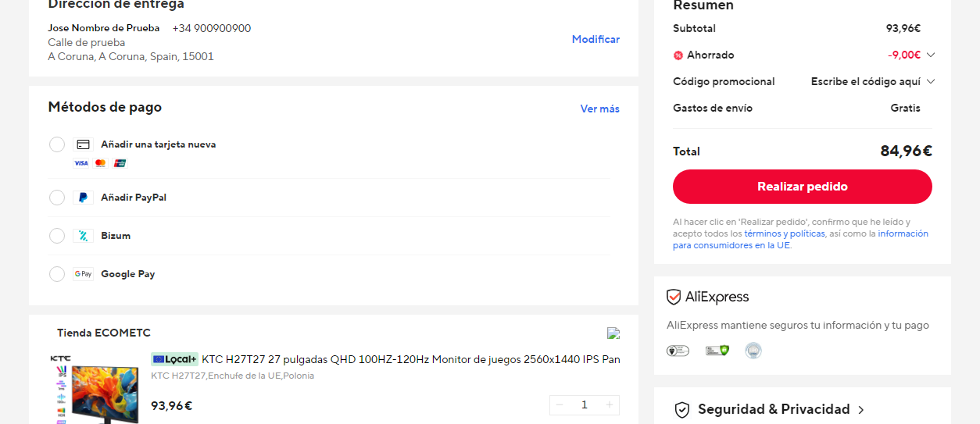
Task: Click the Mastercard logo
Action: [100, 163]
